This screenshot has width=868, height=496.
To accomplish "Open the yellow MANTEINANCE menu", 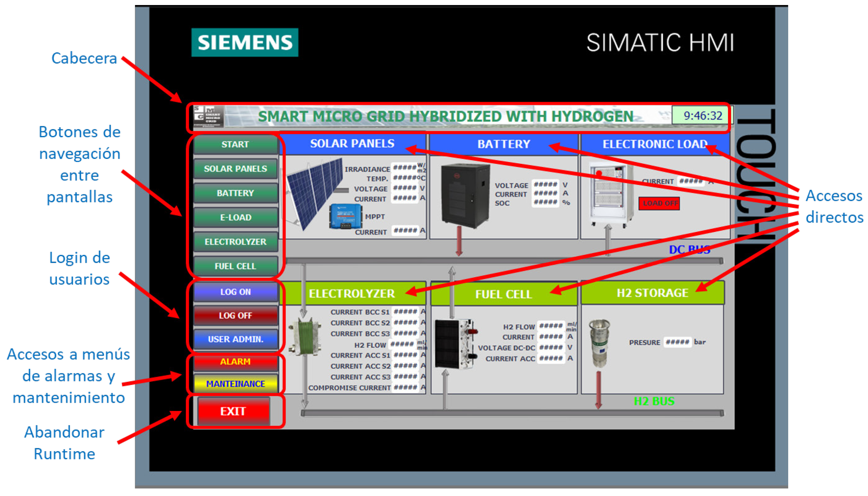I will (236, 384).
